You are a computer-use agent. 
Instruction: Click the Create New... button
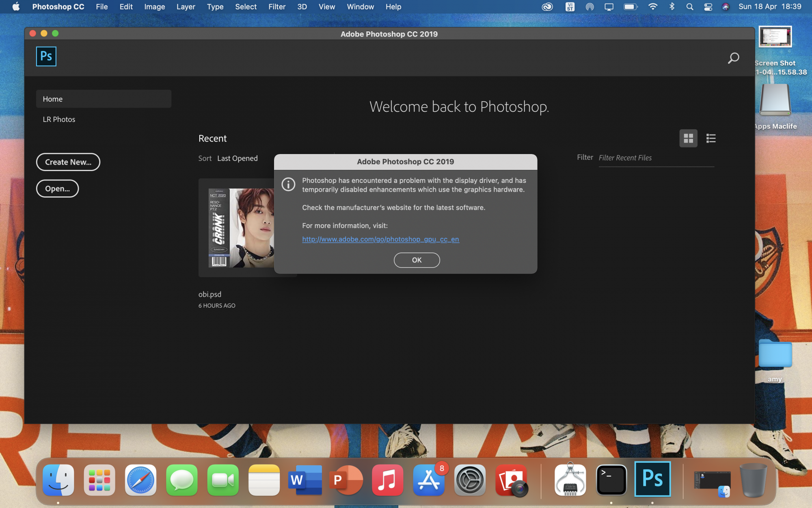point(68,162)
